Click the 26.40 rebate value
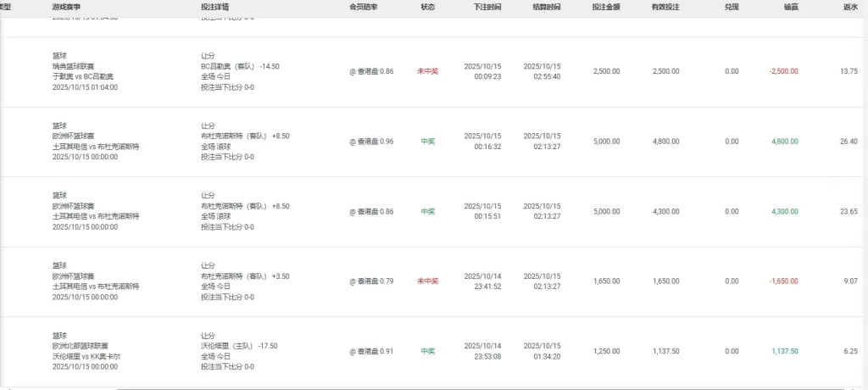 (x=849, y=142)
